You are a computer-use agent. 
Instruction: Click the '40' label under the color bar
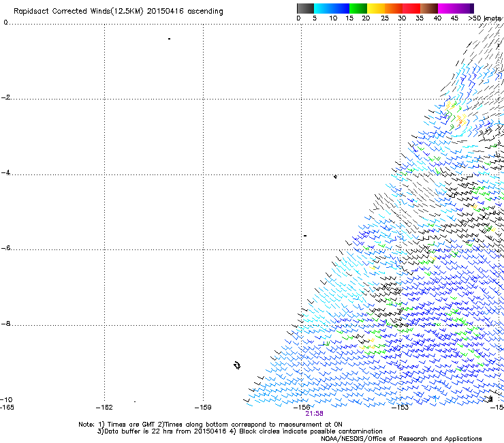click(x=437, y=18)
